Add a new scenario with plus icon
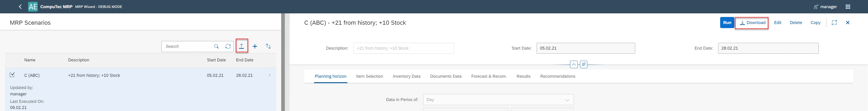Screen dimensions: 868x111 click(255, 46)
